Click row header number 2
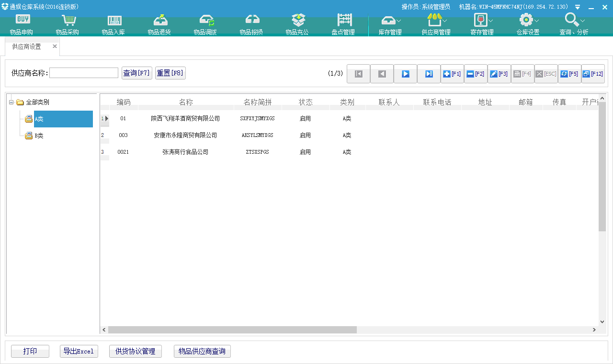This screenshot has width=613, height=364. 104,135
